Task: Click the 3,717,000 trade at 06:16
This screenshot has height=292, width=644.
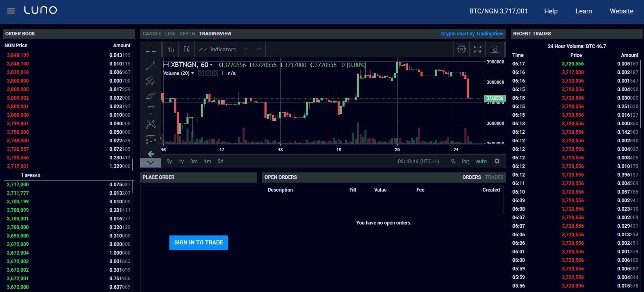Action: click(x=573, y=72)
